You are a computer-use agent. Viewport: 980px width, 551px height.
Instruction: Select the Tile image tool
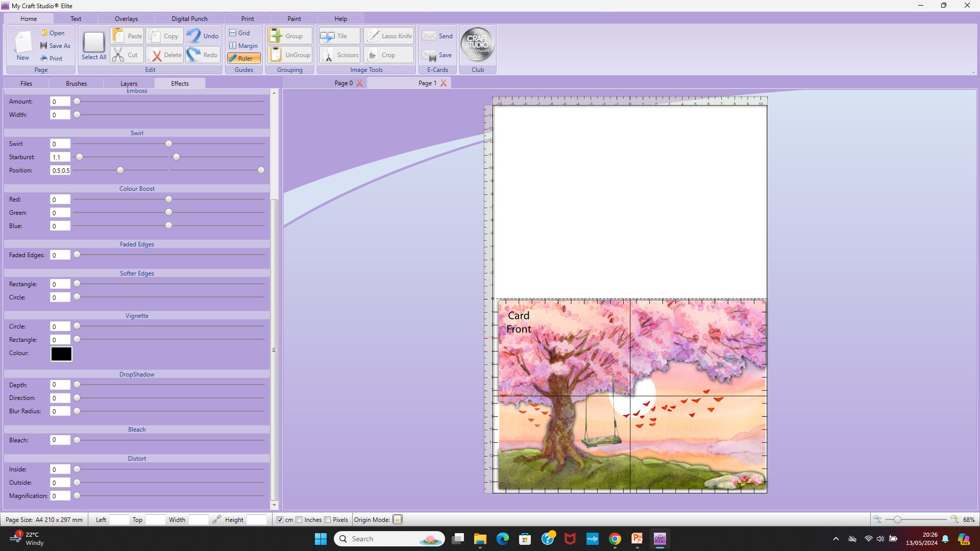tap(339, 36)
